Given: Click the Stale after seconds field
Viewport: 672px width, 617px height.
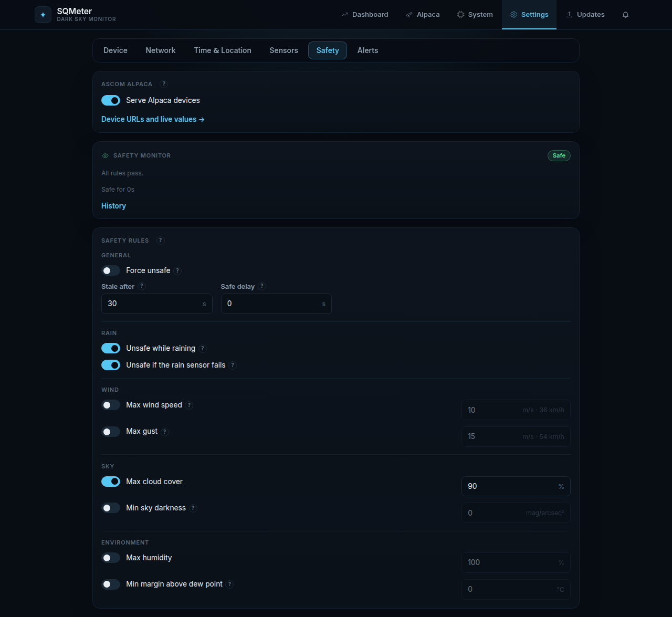Looking at the screenshot, I should click(156, 304).
